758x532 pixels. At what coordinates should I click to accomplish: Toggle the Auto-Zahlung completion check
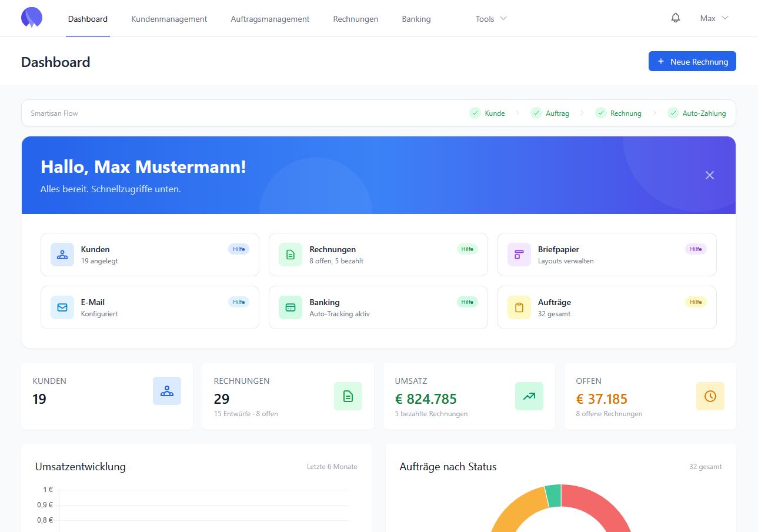[672, 113]
